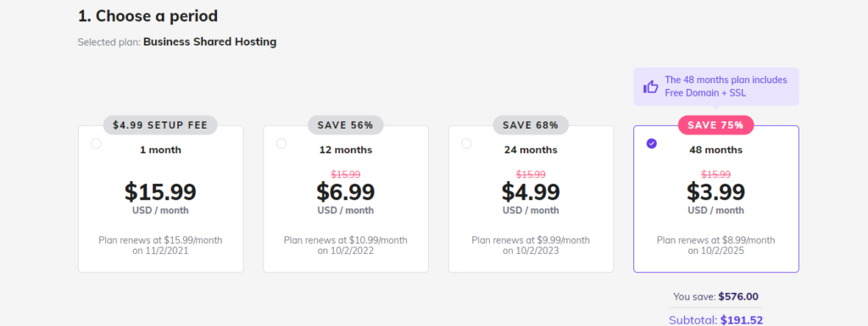Choose the $3.99 per month price
The height and width of the screenshot is (326, 868).
click(x=715, y=191)
